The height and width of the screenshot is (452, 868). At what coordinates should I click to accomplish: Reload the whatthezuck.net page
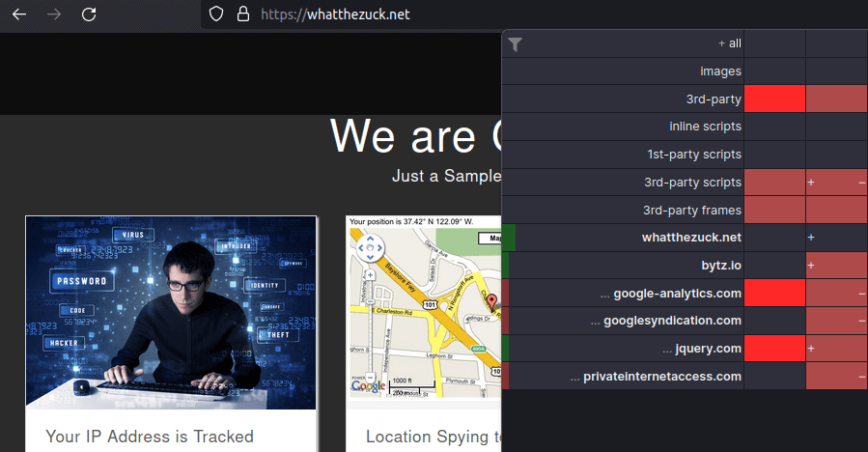(89, 14)
